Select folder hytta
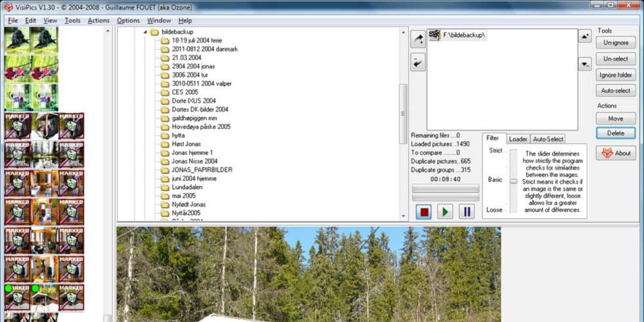Screen dimensions: 644x322 (178, 135)
